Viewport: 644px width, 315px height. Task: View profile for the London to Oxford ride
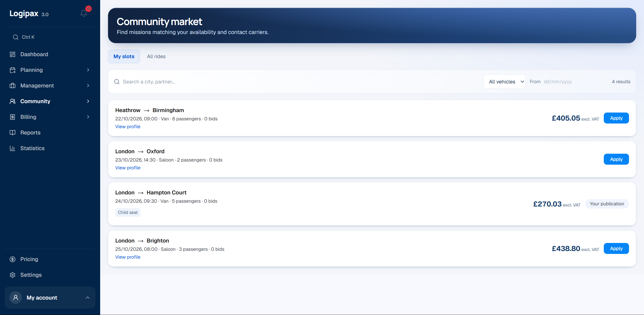(x=128, y=168)
